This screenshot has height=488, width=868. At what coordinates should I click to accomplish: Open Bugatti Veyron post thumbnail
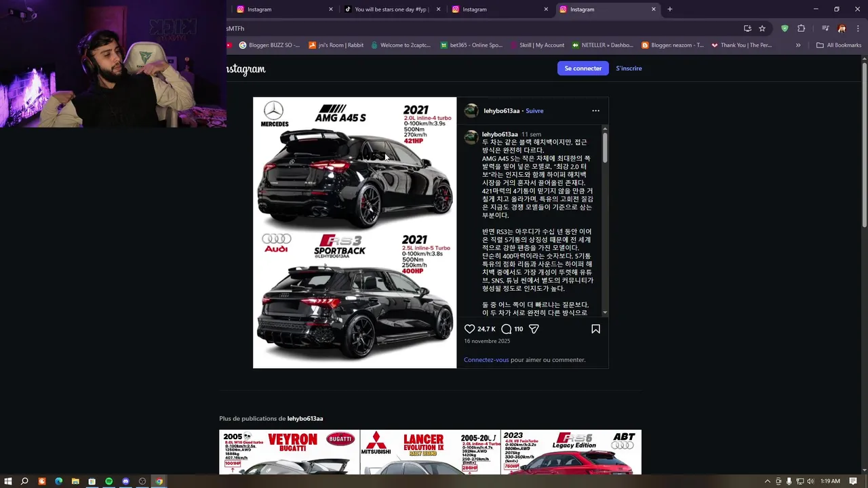289,452
